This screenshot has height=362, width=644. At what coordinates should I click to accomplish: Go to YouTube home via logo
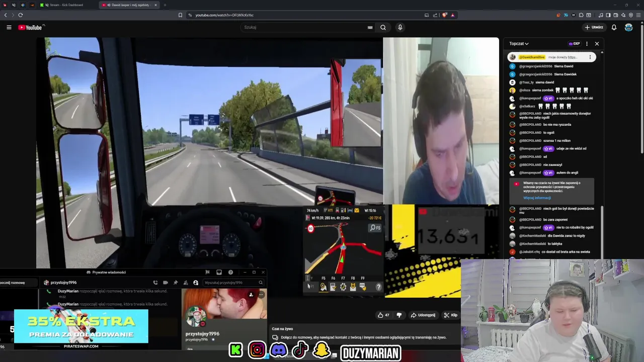pyautogui.click(x=30, y=27)
